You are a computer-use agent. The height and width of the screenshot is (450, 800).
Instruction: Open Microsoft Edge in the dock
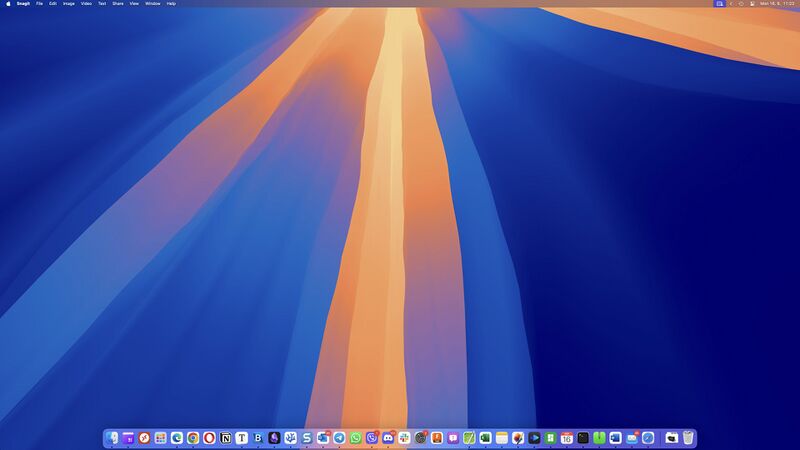(177, 438)
